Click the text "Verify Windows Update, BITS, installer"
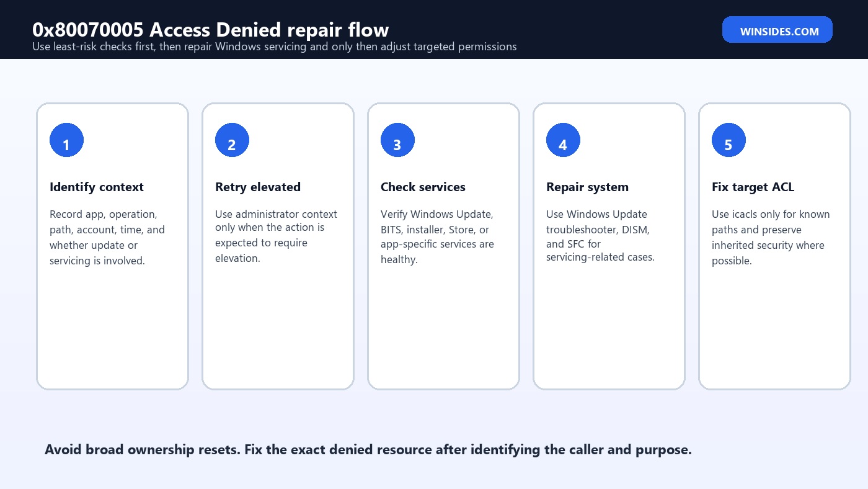Viewport: 868px width, 489px height. pyautogui.click(x=438, y=236)
